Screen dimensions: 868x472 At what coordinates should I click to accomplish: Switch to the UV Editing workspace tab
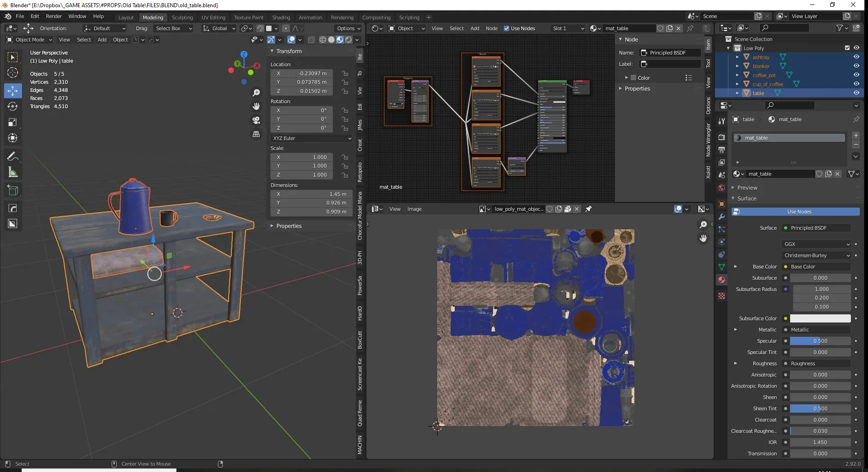(213, 18)
